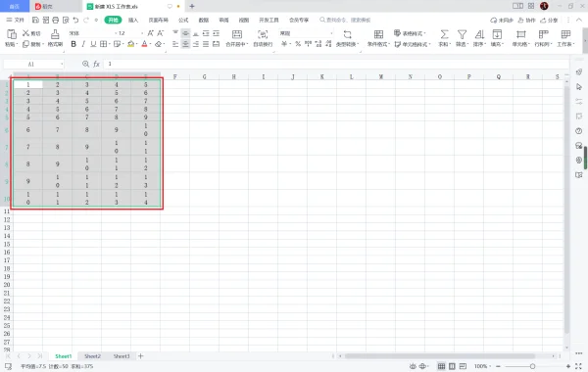The width and height of the screenshot is (588, 372).
Task: Click the Save icon in quick toolbar
Action: coord(35,20)
